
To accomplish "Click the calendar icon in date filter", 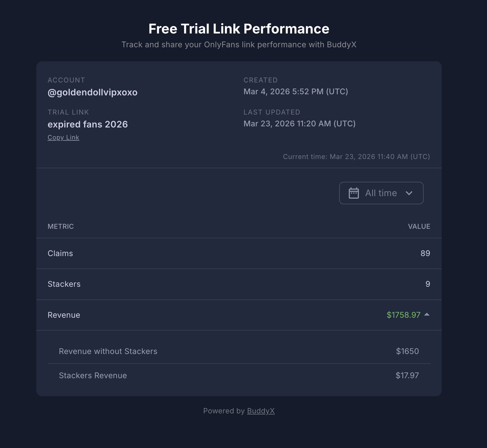I will pos(354,193).
